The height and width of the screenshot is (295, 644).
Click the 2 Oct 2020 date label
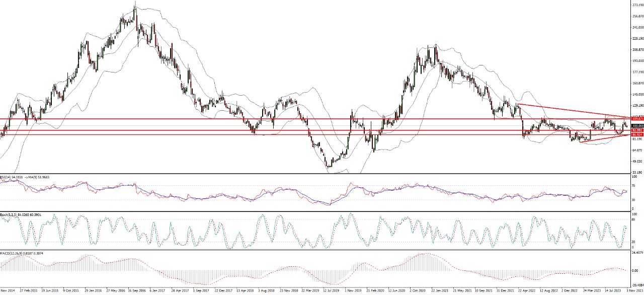[x=418, y=290]
